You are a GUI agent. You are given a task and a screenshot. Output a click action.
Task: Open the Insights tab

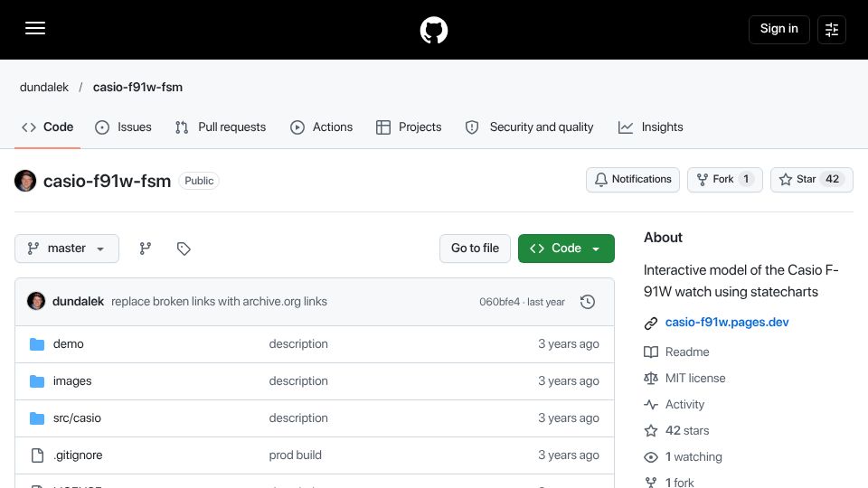coord(650,127)
